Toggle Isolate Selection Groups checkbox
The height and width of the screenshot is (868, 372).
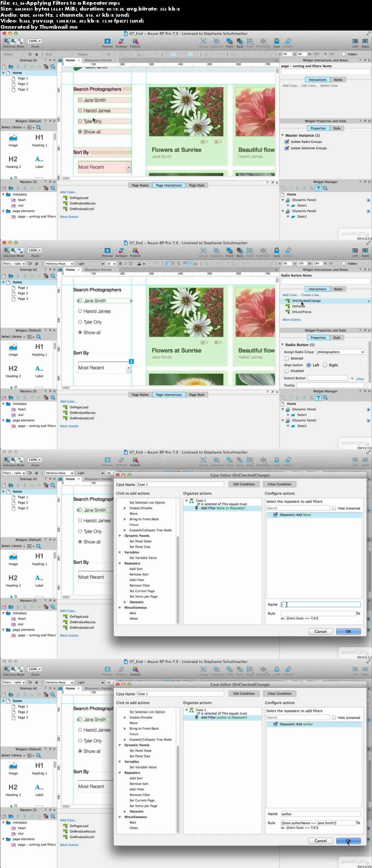[287, 148]
